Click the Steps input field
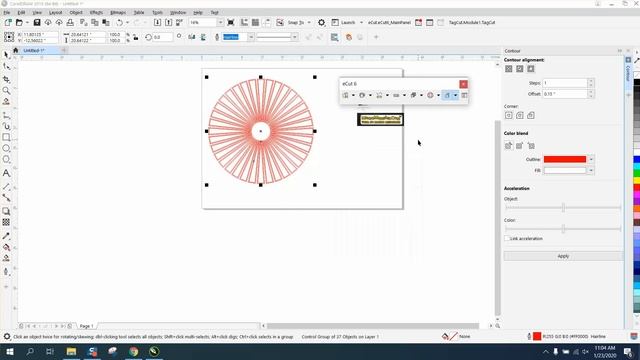This screenshot has height=360, width=640. pos(565,83)
